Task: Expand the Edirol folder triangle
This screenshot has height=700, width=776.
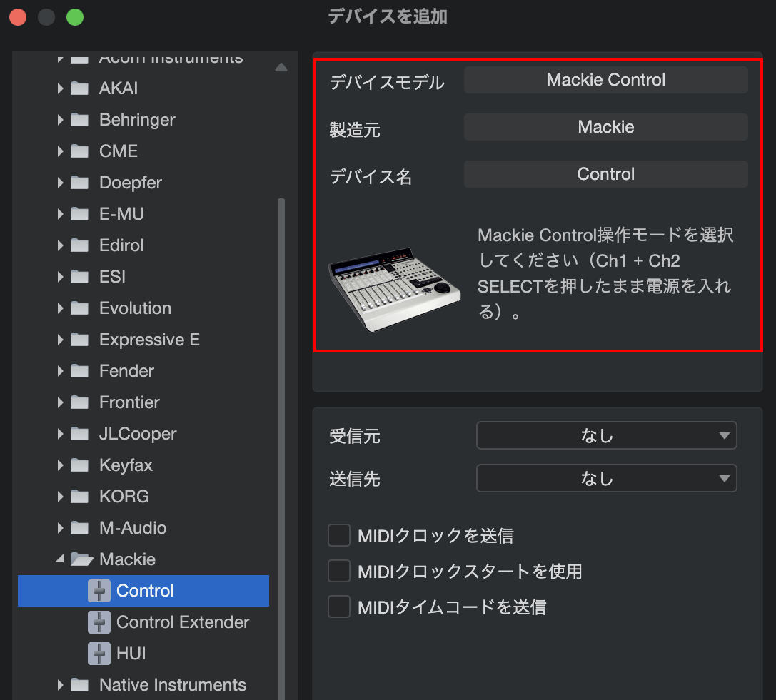Action: (61, 245)
